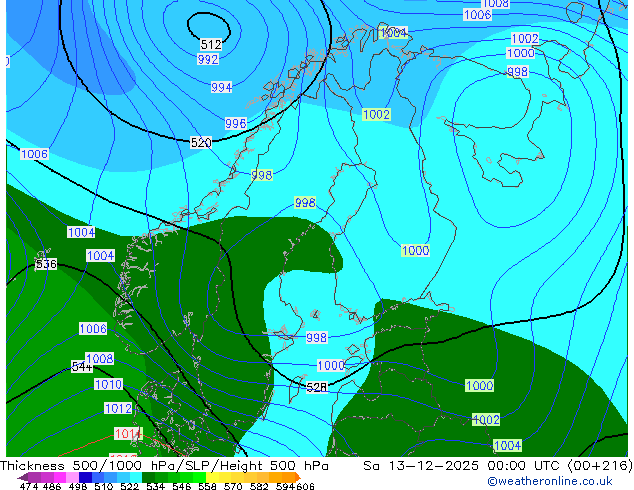Click the cyan legend swatch right of 522
Viewport: 634px width, 490px height.
coord(136,478)
